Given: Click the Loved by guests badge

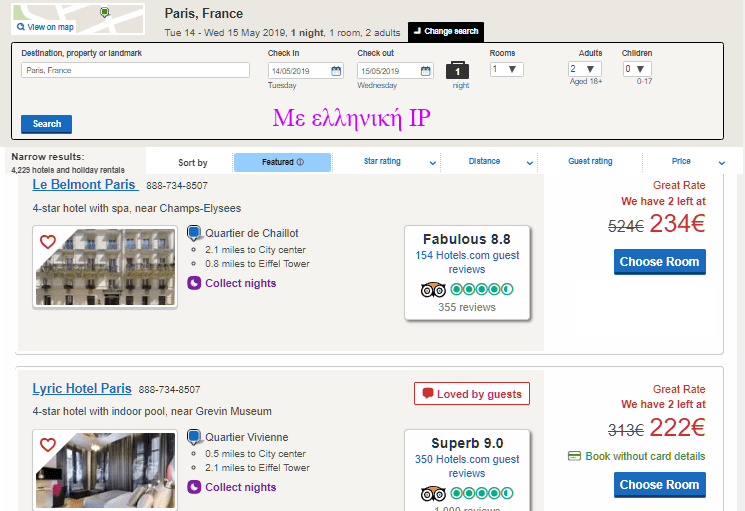Looking at the screenshot, I should (x=472, y=394).
